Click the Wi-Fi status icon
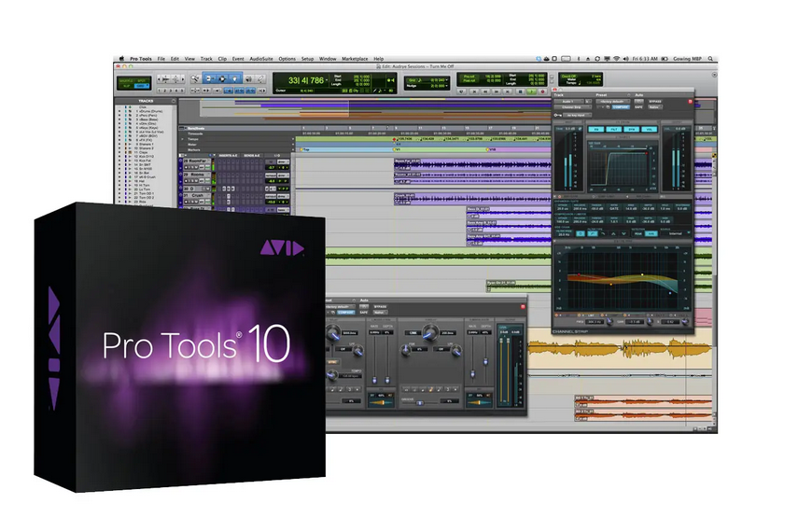Image resolution: width=798 pixels, height=532 pixels. (616, 59)
